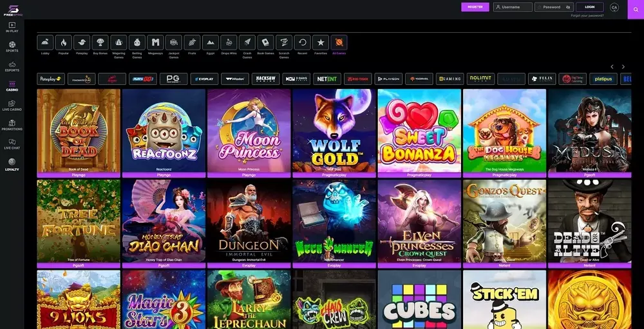Open the Drops Wins category icon
Viewport: 644px width, 329px height.
229,42
